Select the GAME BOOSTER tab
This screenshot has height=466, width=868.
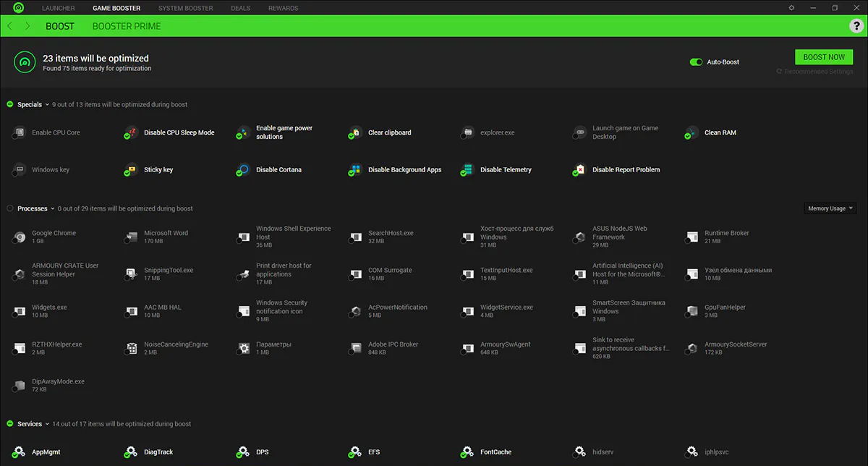[x=116, y=8]
